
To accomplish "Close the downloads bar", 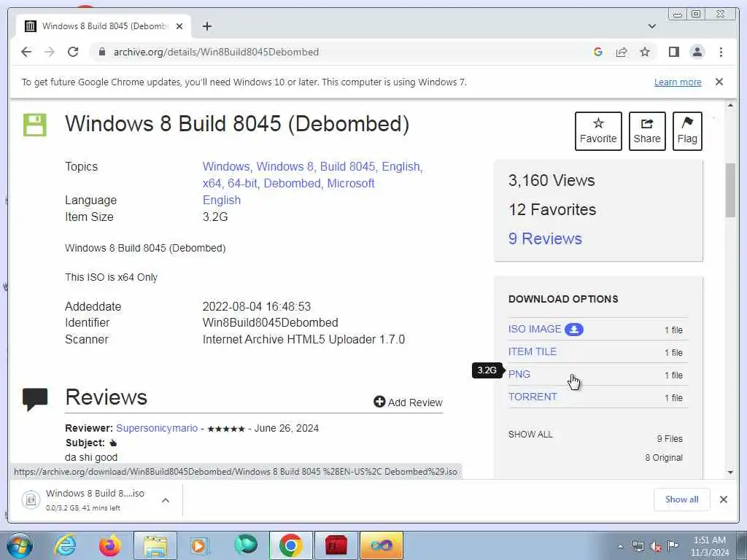I will 723,499.
